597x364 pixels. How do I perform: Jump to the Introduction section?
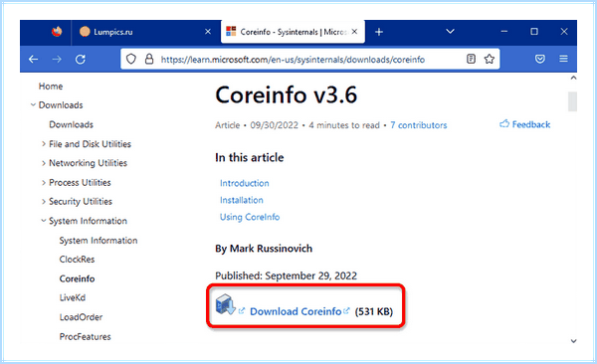(245, 183)
